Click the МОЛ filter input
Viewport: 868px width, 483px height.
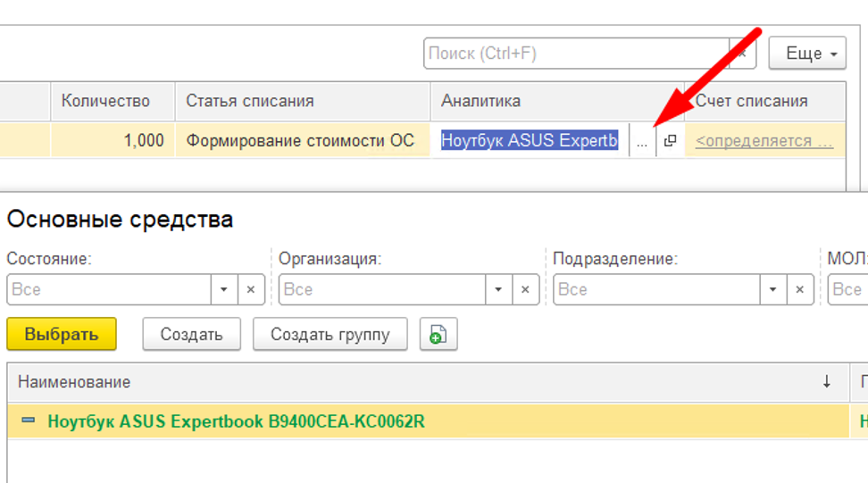tap(847, 289)
